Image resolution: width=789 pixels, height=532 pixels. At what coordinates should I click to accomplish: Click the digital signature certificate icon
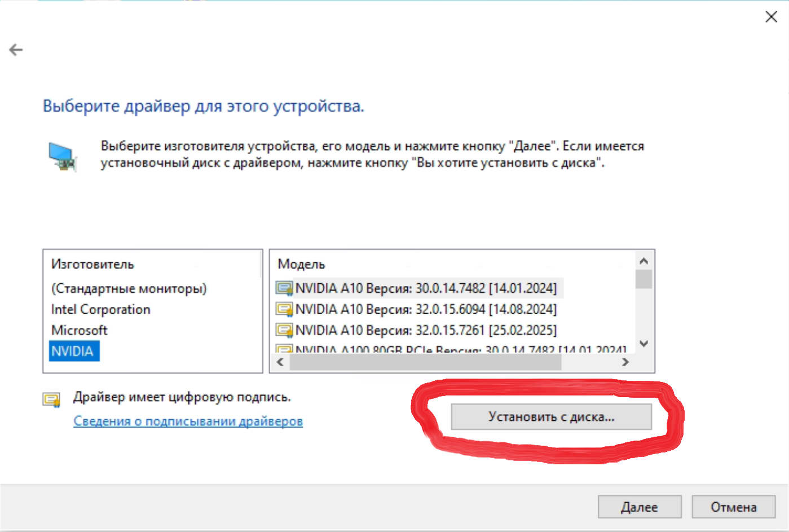(x=52, y=400)
